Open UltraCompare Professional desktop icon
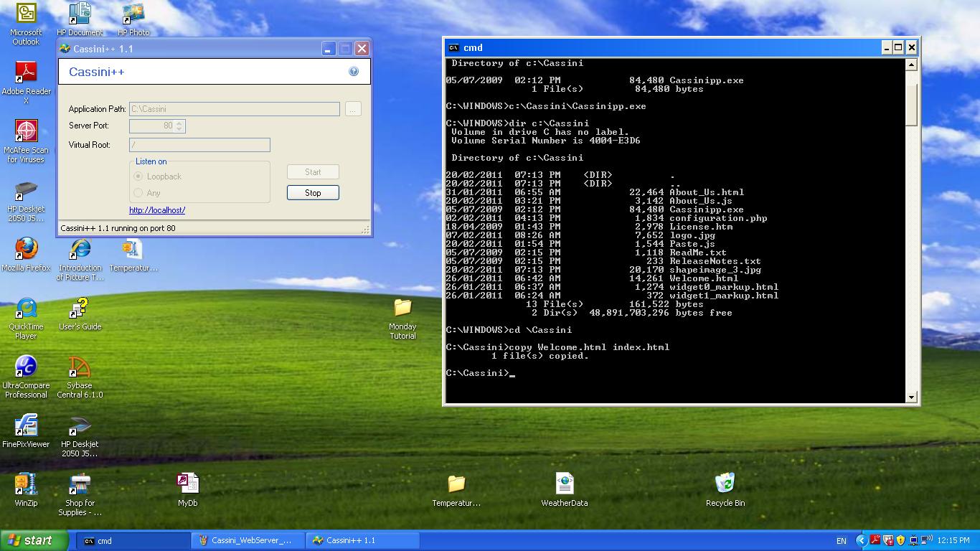The height and width of the screenshot is (551, 980). 26,367
